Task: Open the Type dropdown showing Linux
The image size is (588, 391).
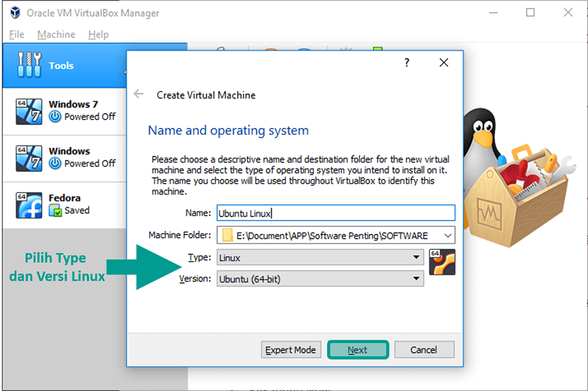Action: [320, 257]
